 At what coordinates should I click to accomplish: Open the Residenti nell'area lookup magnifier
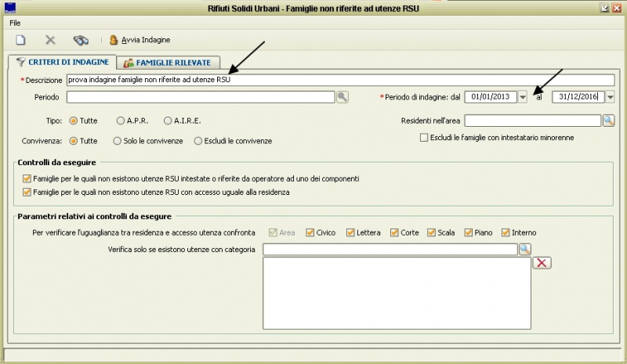[609, 121]
